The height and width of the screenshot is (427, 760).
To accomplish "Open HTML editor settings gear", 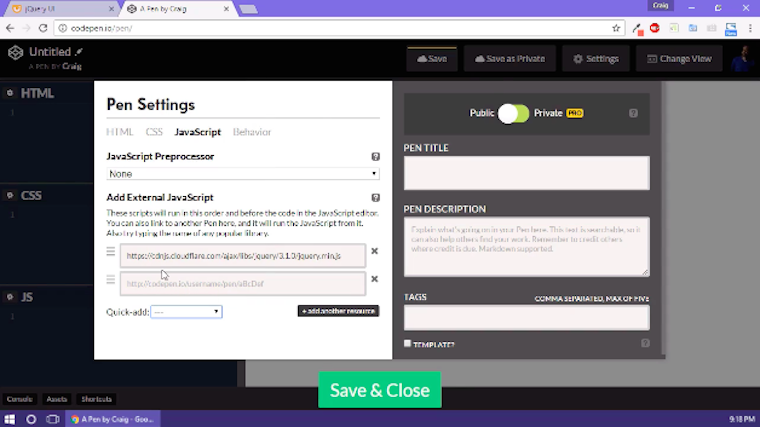I will click(10, 93).
